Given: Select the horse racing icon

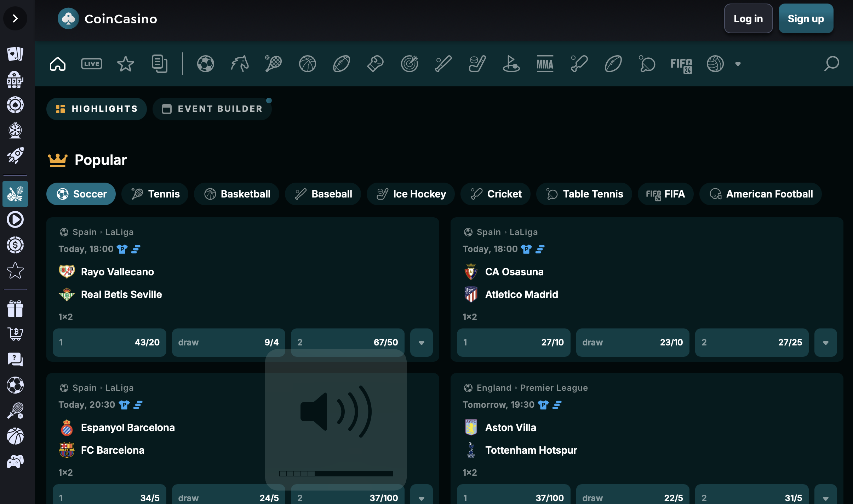Looking at the screenshot, I should [x=240, y=64].
